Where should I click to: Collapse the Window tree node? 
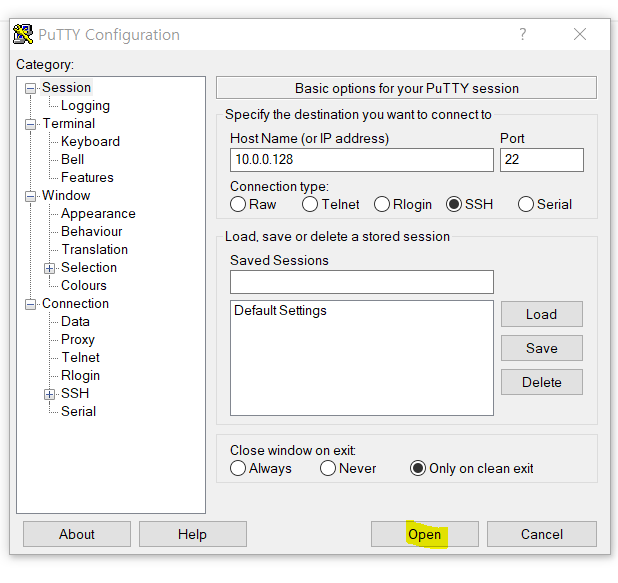pyautogui.click(x=30, y=196)
